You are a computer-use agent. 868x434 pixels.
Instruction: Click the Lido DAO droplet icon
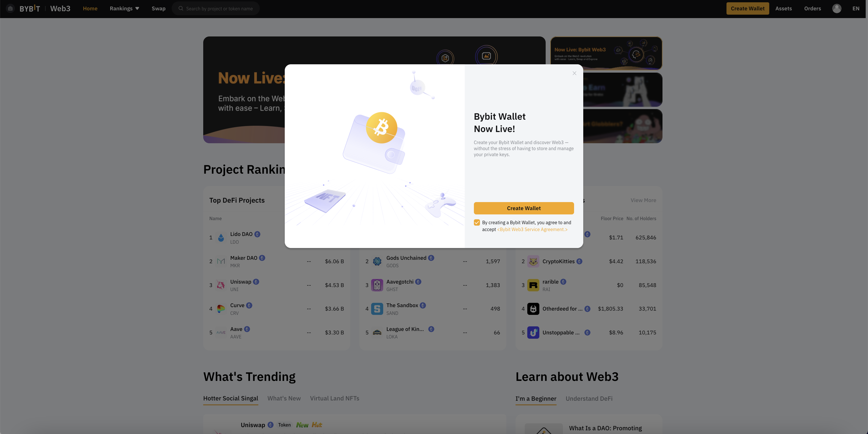point(221,238)
